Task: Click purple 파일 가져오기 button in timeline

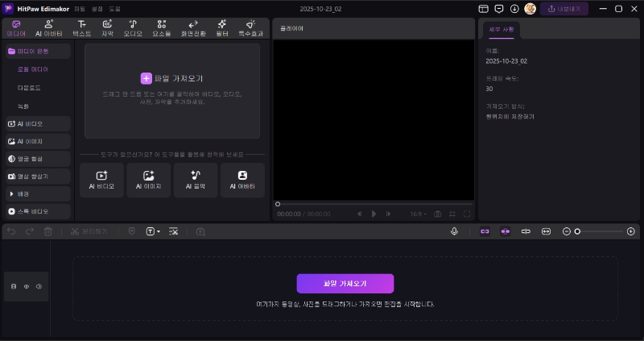Action: (x=345, y=284)
